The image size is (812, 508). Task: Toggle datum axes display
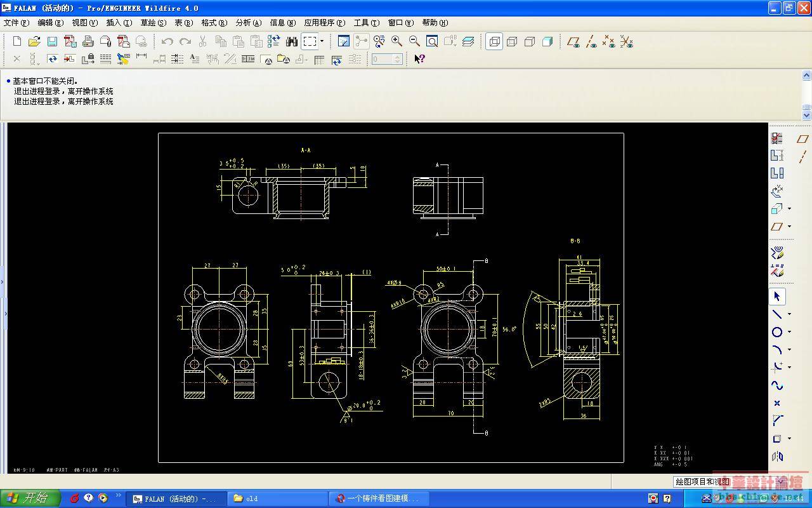tap(591, 41)
